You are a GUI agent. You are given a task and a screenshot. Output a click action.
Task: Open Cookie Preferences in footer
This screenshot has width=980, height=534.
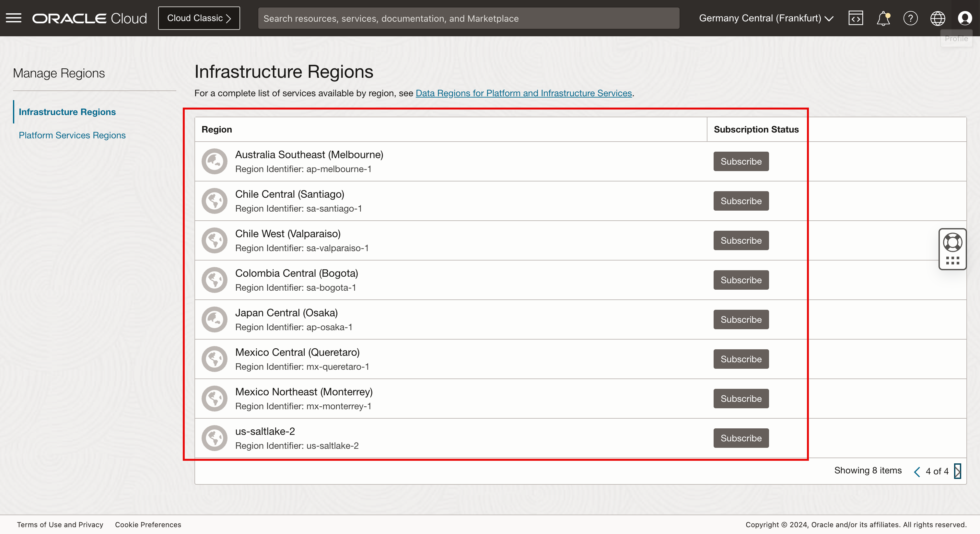click(148, 525)
